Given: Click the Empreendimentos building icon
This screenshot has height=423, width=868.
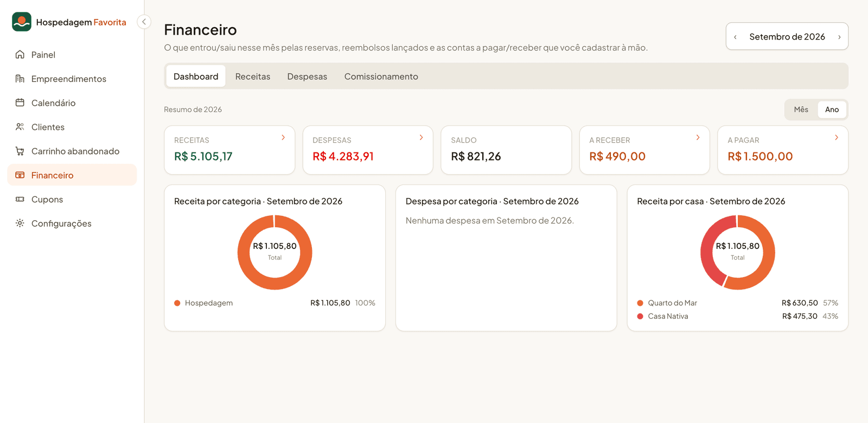Looking at the screenshot, I should 20,79.
